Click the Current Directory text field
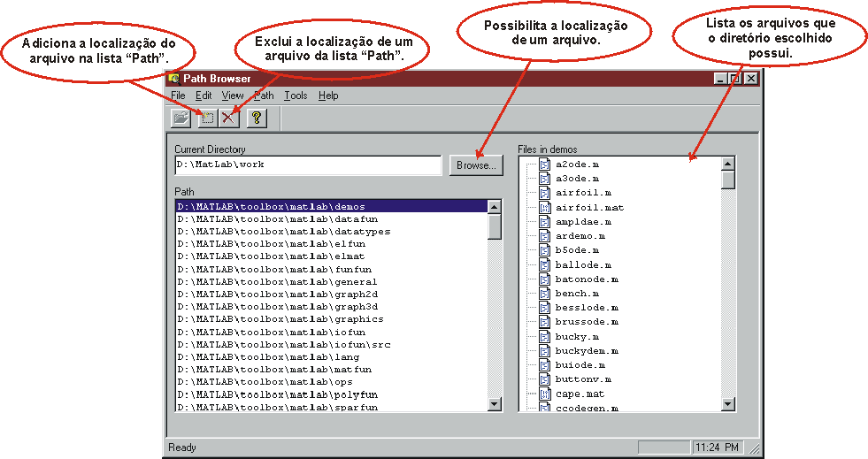 [308, 164]
